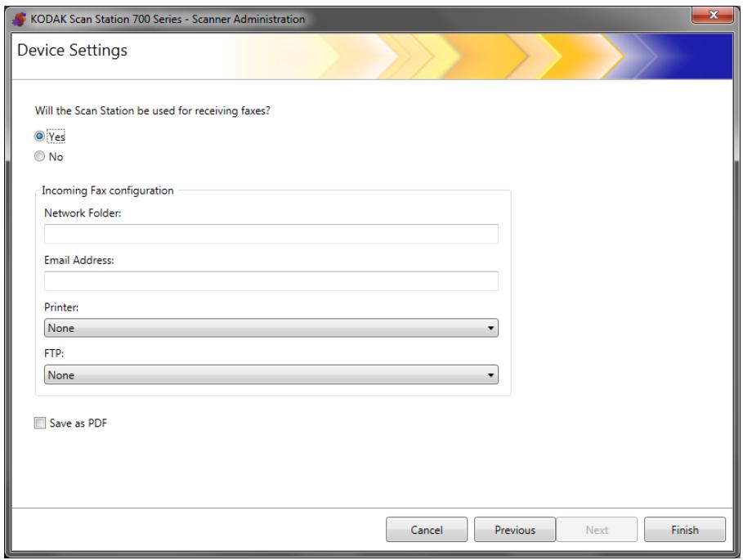Click the Kodak app icon in title bar
Screen dimensions: 743x560
pos(19,20)
